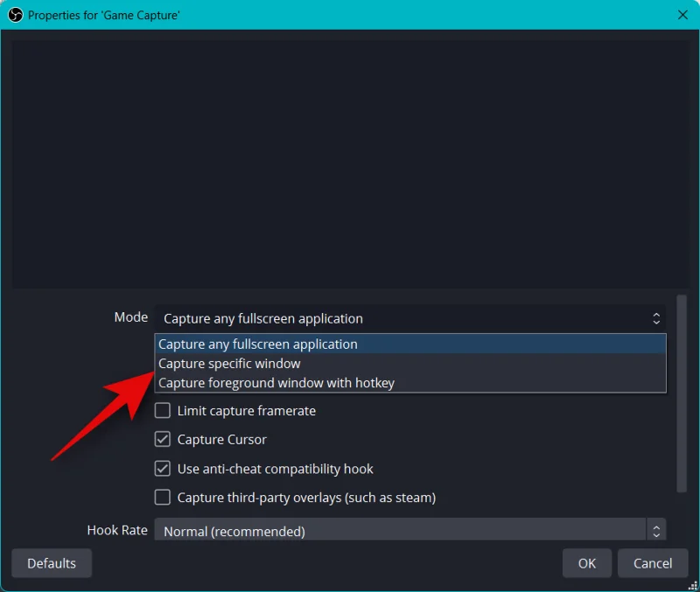This screenshot has width=700, height=592.
Task: Dismiss dialog with Cancel button
Action: (653, 563)
